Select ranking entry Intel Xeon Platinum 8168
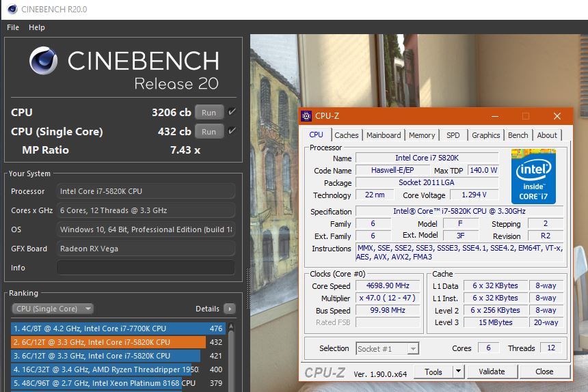The image size is (588, 392). pyautogui.click(x=118, y=383)
